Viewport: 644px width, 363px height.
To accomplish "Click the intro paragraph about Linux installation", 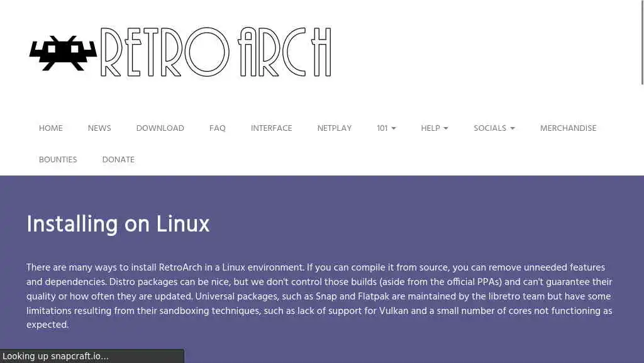I will tap(319, 296).
